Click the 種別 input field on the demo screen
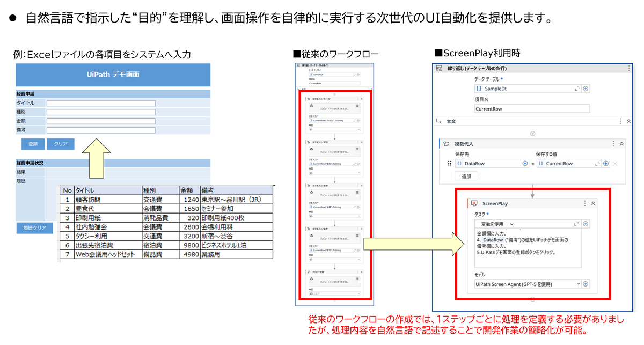The image size is (644, 345). (x=101, y=112)
